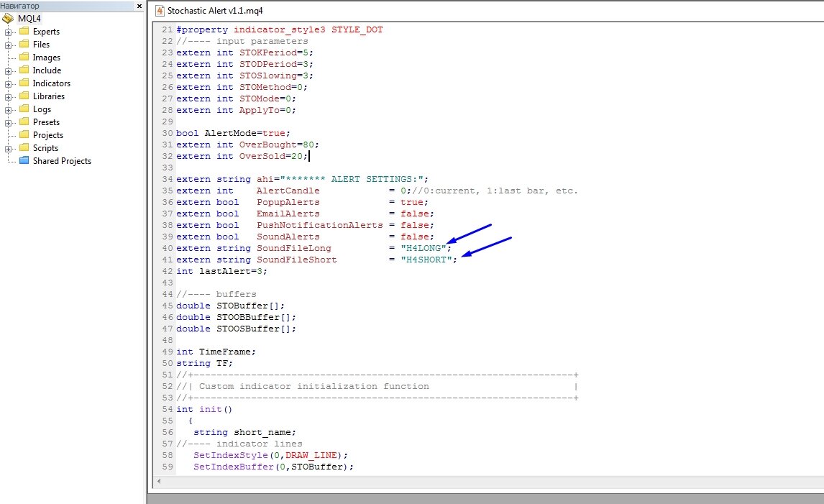
Task: Click the SetIndexStyle call line
Action: click(x=270, y=455)
